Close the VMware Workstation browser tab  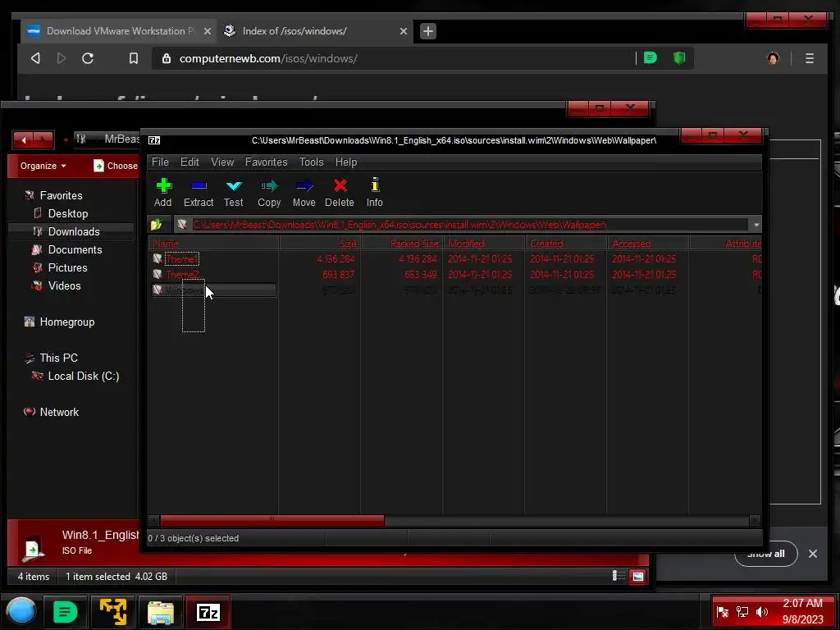pyautogui.click(x=208, y=31)
